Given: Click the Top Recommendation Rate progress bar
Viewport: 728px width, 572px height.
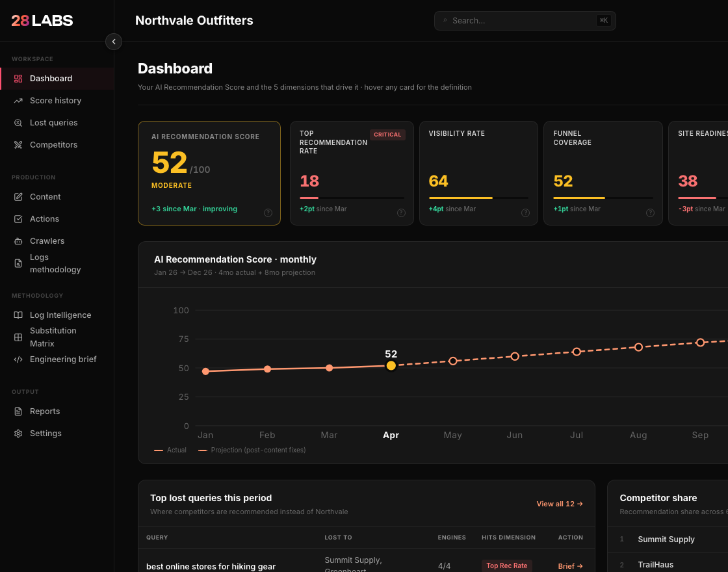Looking at the screenshot, I should tap(352, 198).
